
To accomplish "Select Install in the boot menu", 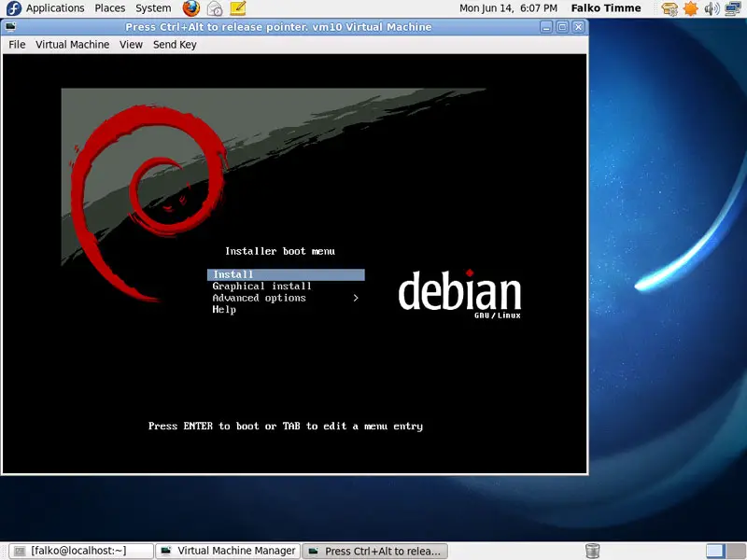I will (x=286, y=274).
